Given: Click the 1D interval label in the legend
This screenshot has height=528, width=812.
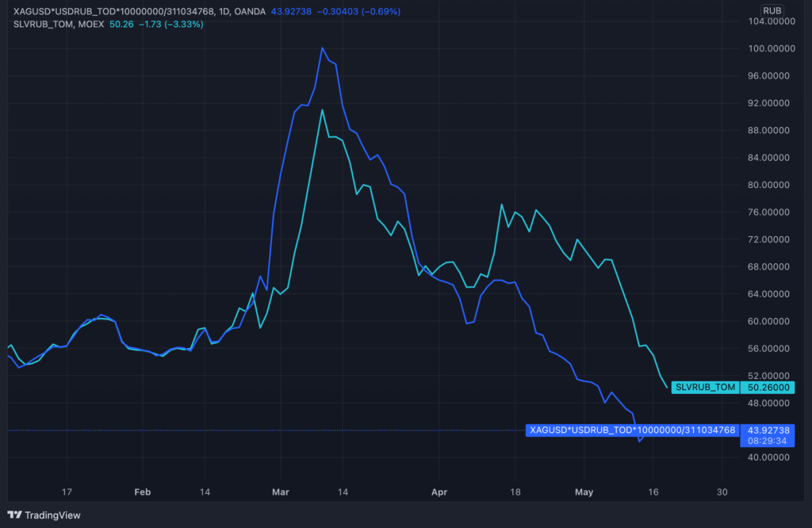Looking at the screenshot, I should pyautogui.click(x=224, y=11).
